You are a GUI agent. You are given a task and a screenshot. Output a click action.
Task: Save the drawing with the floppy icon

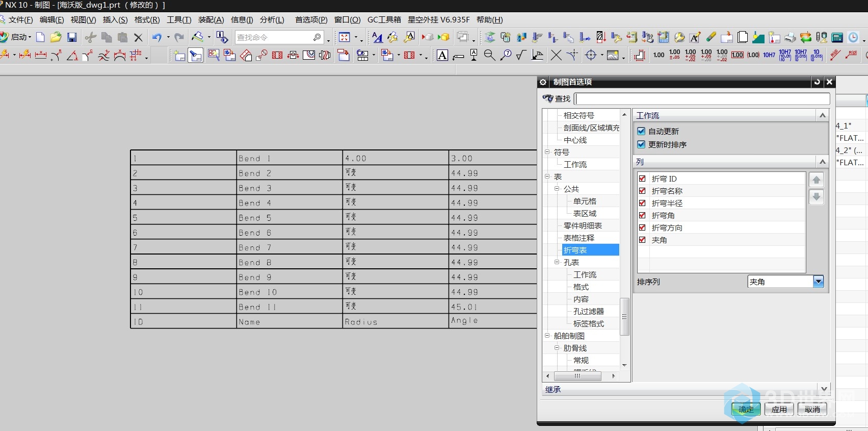(72, 37)
